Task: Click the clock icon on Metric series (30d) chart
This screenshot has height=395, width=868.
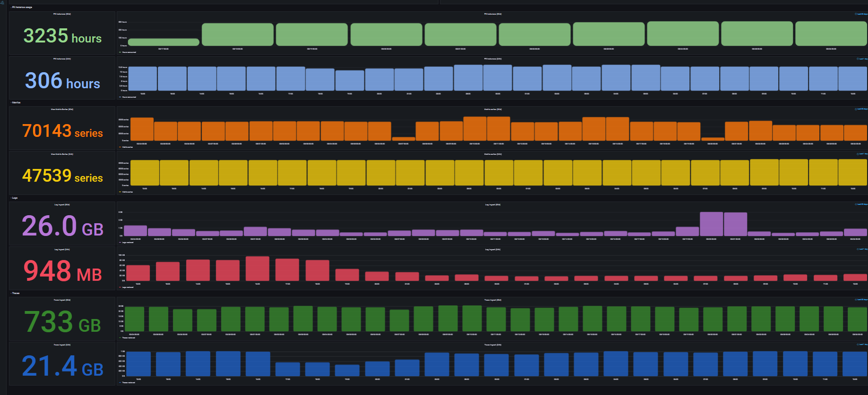Action: (856, 109)
